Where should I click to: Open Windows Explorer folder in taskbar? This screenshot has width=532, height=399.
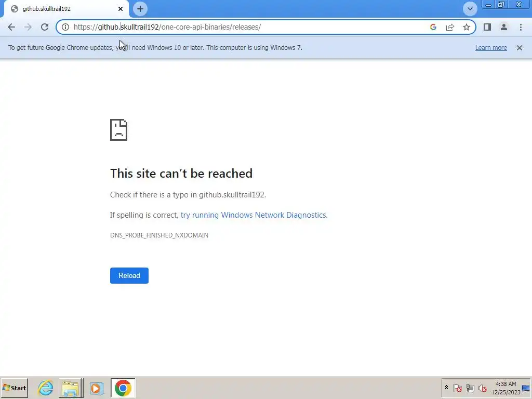tap(71, 388)
